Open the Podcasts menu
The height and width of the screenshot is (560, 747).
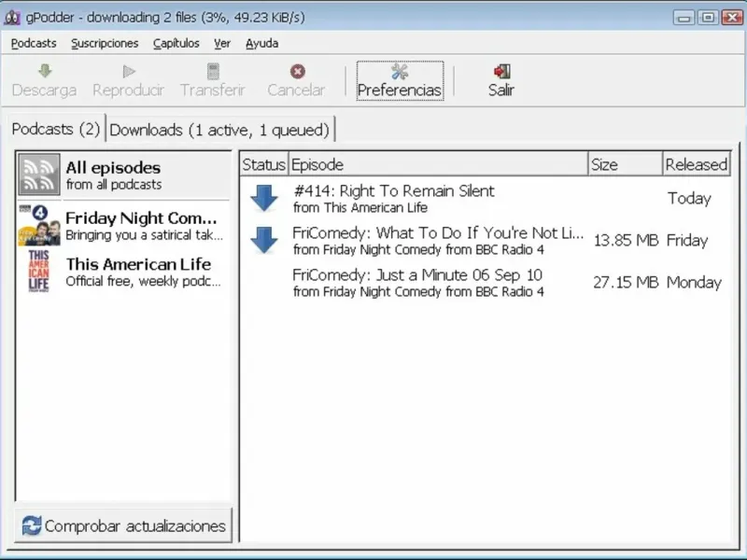34,43
